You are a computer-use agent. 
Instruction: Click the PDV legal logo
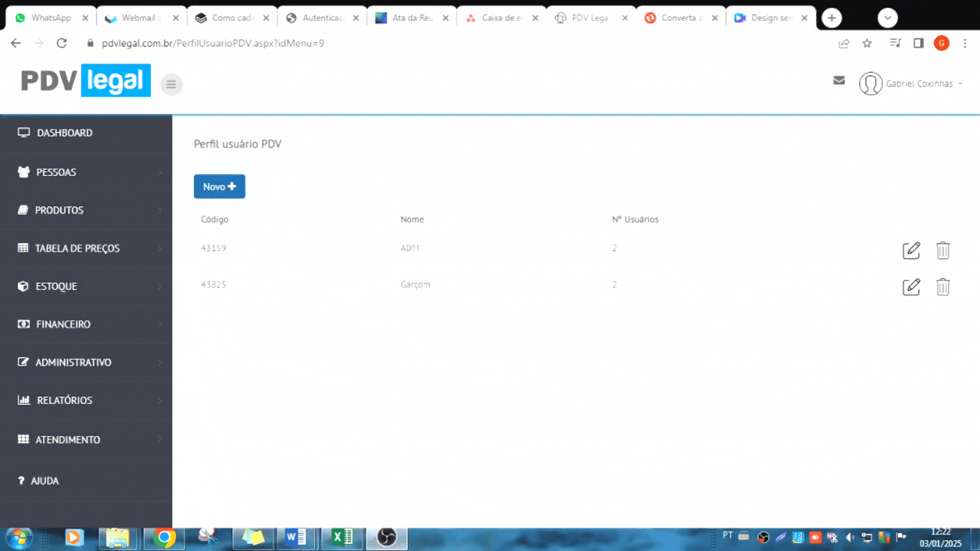pyautogui.click(x=86, y=81)
